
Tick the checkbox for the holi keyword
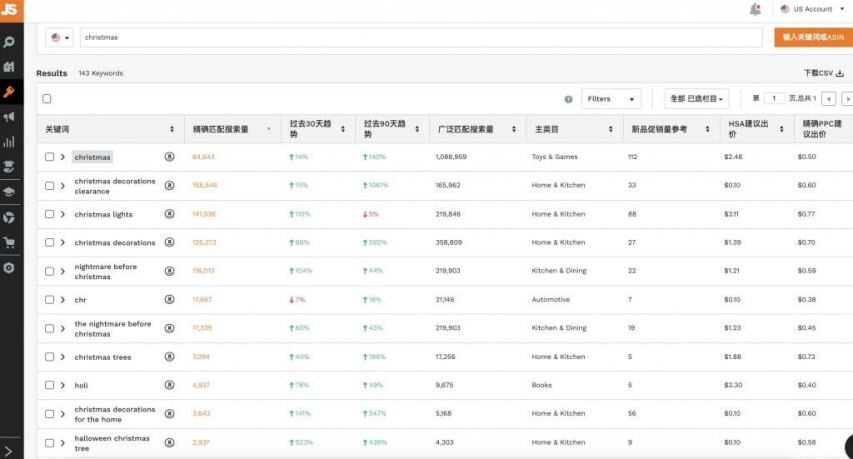coord(50,384)
